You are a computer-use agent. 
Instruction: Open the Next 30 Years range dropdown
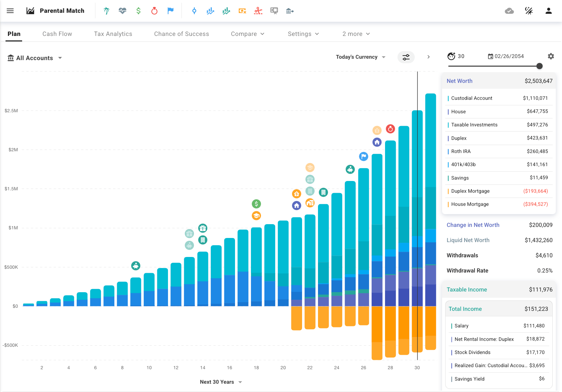pyautogui.click(x=221, y=382)
